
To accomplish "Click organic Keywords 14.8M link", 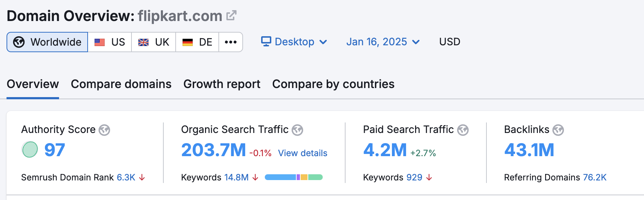I will pyautogui.click(x=237, y=177).
